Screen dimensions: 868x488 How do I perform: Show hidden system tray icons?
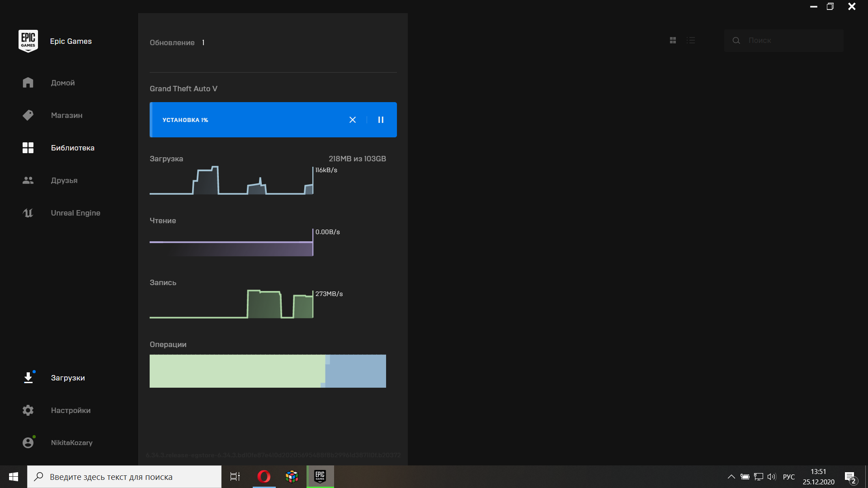pyautogui.click(x=731, y=477)
